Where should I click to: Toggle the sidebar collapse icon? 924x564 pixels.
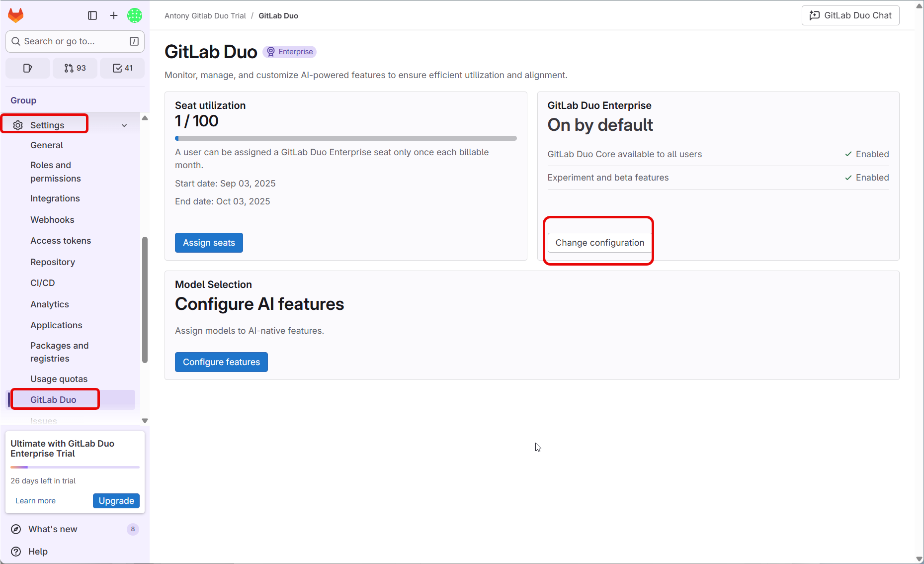click(92, 15)
